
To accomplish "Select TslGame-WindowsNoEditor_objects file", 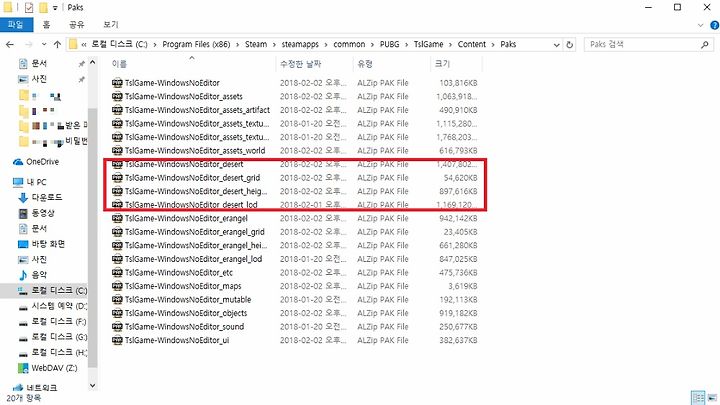I will point(186,313).
